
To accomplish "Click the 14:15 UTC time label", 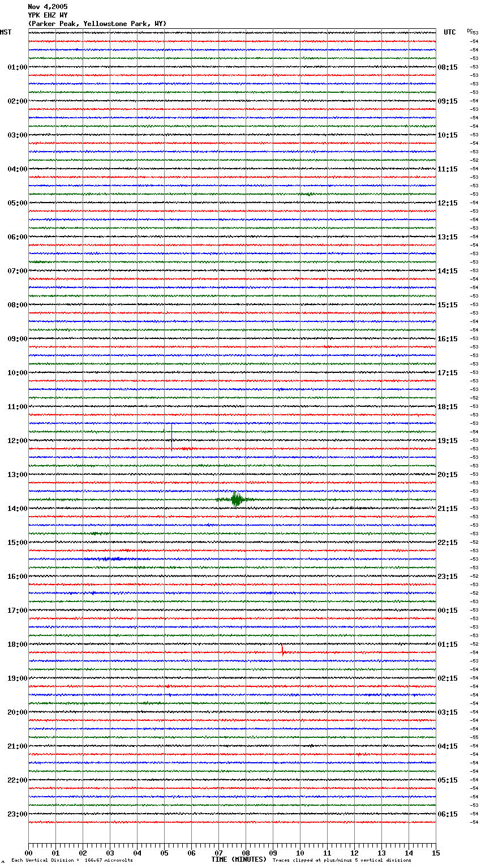I will 448,271.
